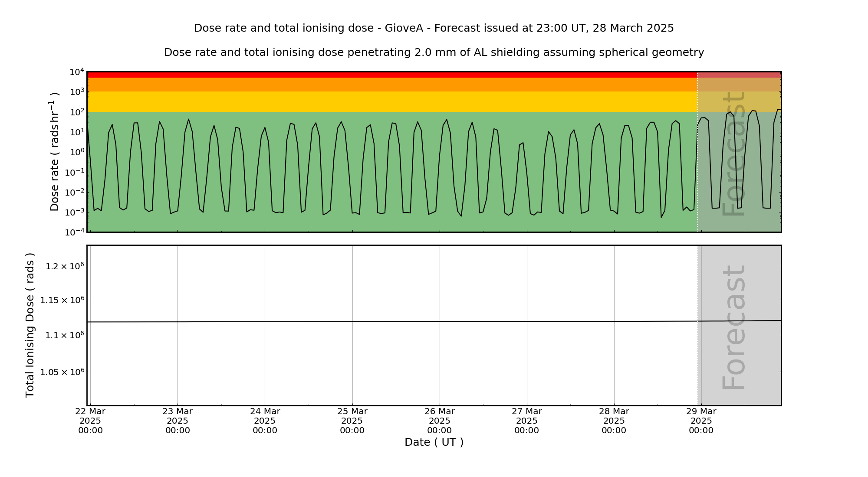Viewport: 868px width, 477px height.
Task: Click the Dose rate axis label
Action: point(54,152)
